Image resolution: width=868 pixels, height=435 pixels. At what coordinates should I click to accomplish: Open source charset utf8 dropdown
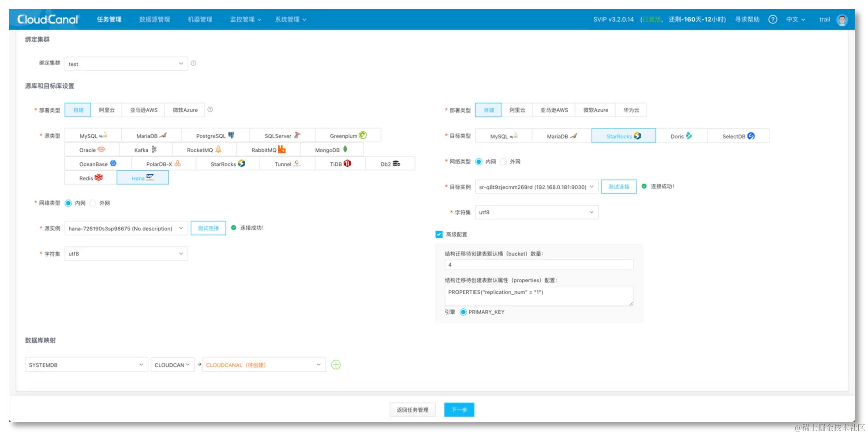126,254
